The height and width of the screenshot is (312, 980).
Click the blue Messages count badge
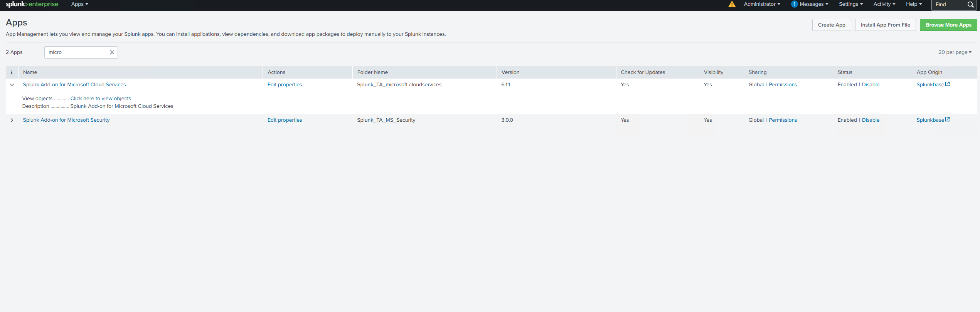tap(794, 4)
